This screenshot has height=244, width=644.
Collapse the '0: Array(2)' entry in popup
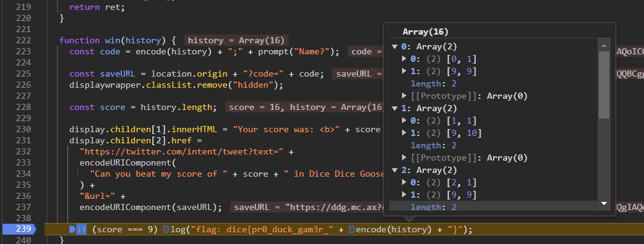point(395,47)
